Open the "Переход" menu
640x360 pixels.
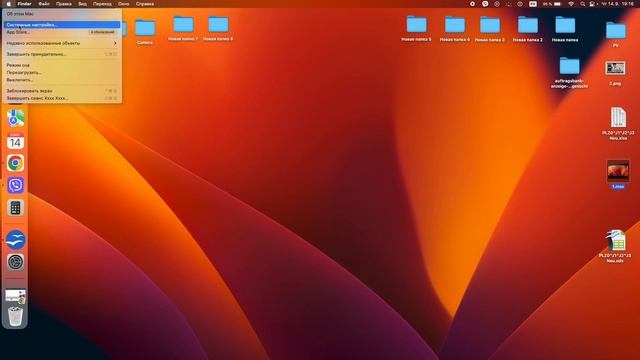click(102, 4)
